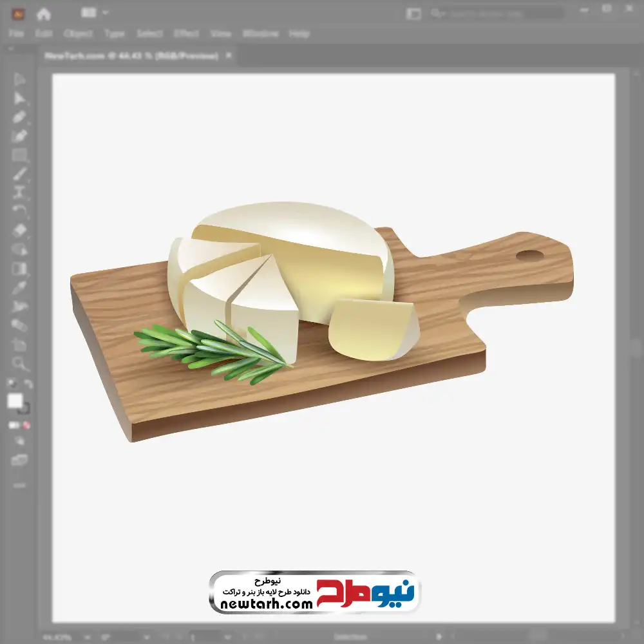Click the white Fill color swatch
This screenshot has width=644, height=644.
15,401
